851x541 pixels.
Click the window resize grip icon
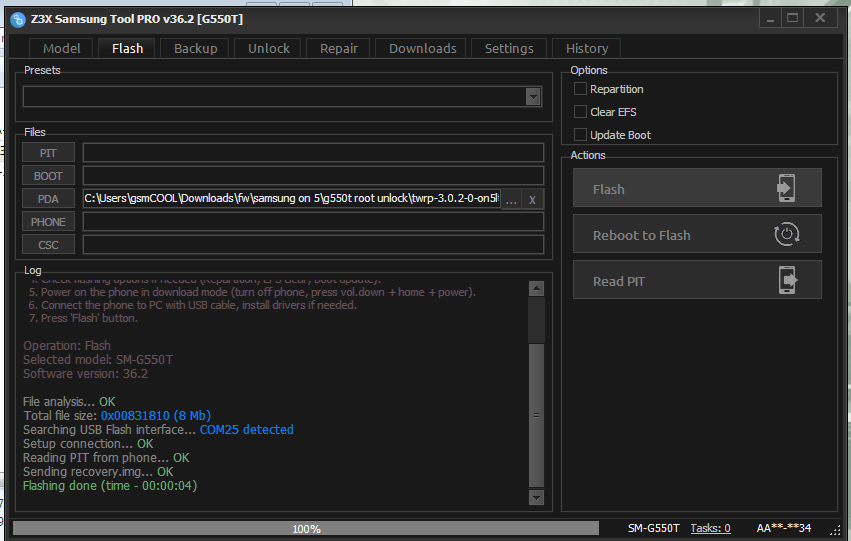tap(835, 529)
